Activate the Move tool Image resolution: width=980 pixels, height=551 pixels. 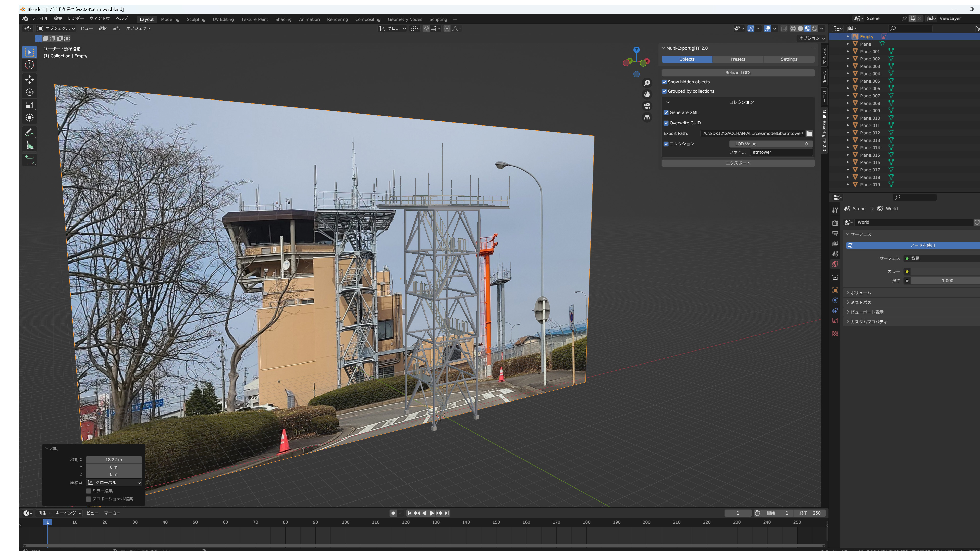coord(29,80)
